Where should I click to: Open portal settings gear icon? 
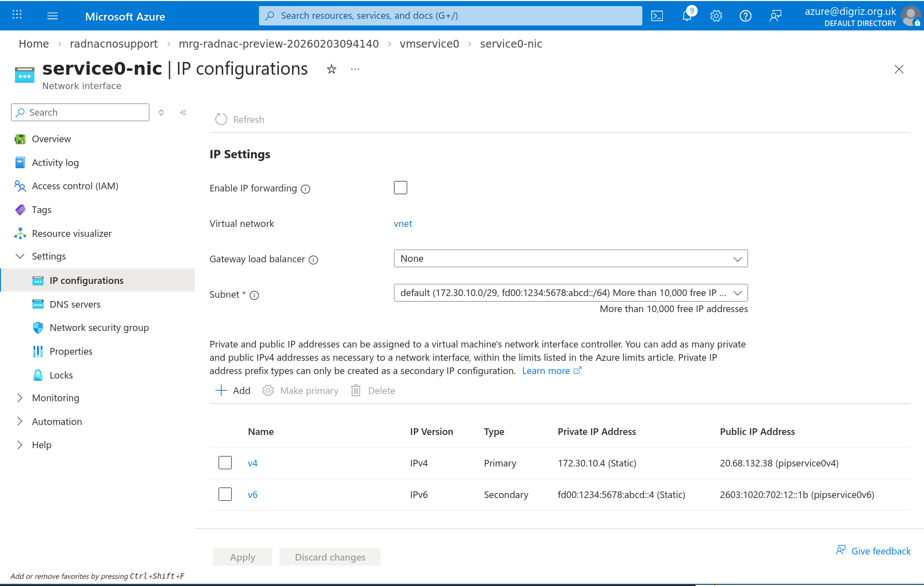pos(716,16)
